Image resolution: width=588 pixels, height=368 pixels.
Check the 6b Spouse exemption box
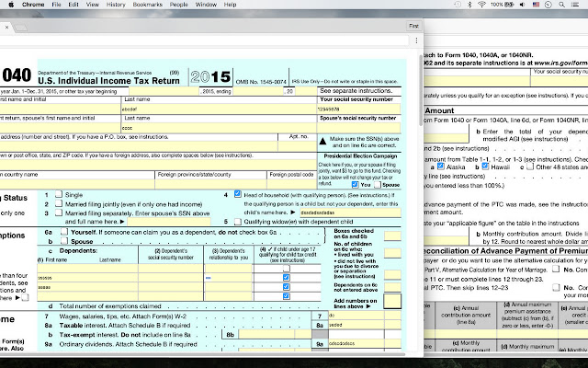point(64,240)
